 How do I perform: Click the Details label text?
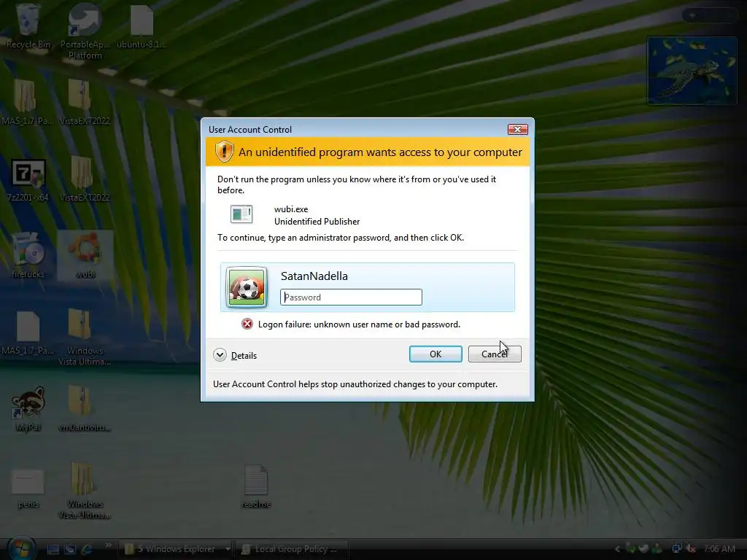point(244,356)
